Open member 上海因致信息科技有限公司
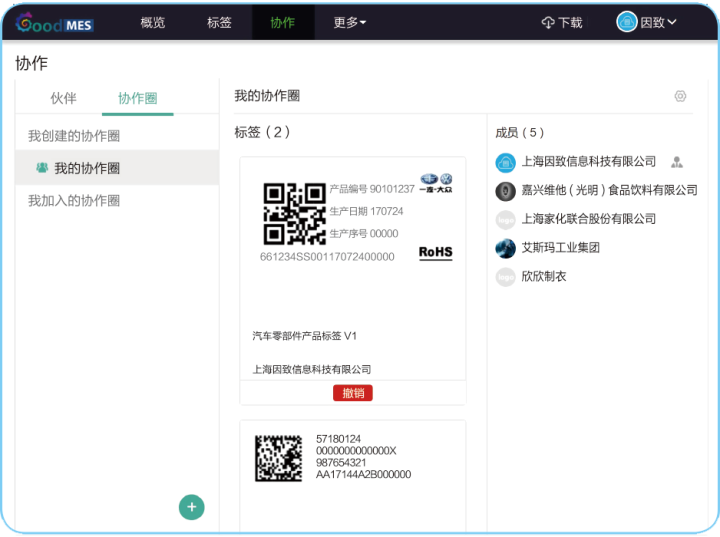Screen dimensions: 720x537 coord(589,162)
